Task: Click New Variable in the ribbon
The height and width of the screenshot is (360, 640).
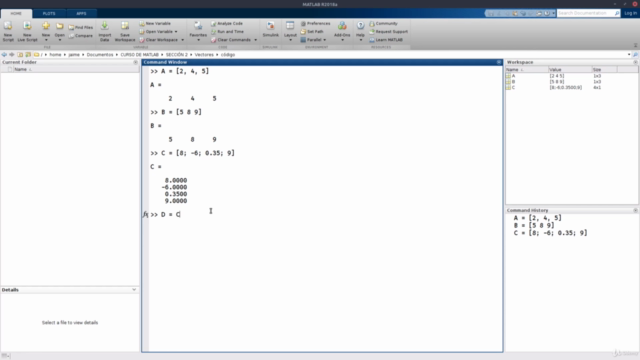Action: 156,23
